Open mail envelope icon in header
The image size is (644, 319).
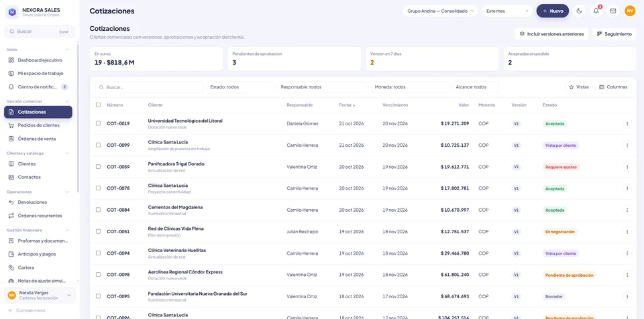pyautogui.click(x=612, y=11)
